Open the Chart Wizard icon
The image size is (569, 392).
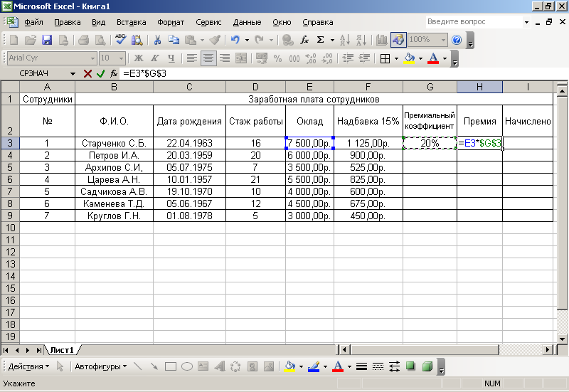pos(381,40)
